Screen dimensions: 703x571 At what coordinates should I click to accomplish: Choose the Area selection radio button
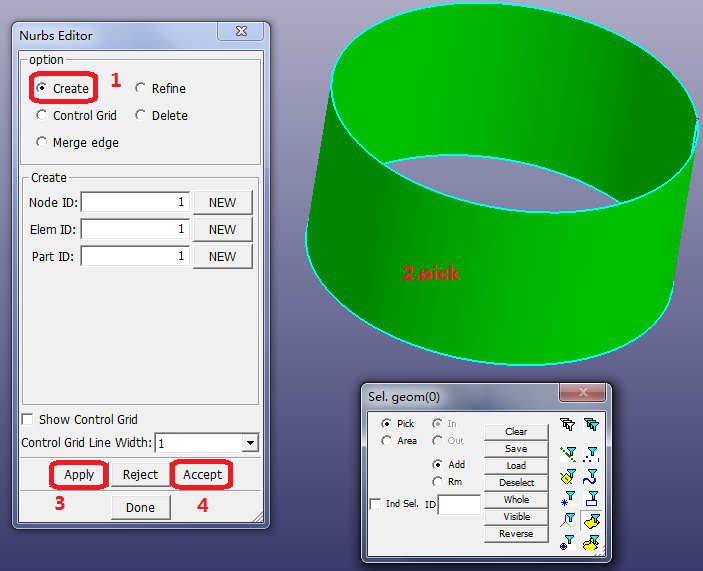pyautogui.click(x=387, y=441)
